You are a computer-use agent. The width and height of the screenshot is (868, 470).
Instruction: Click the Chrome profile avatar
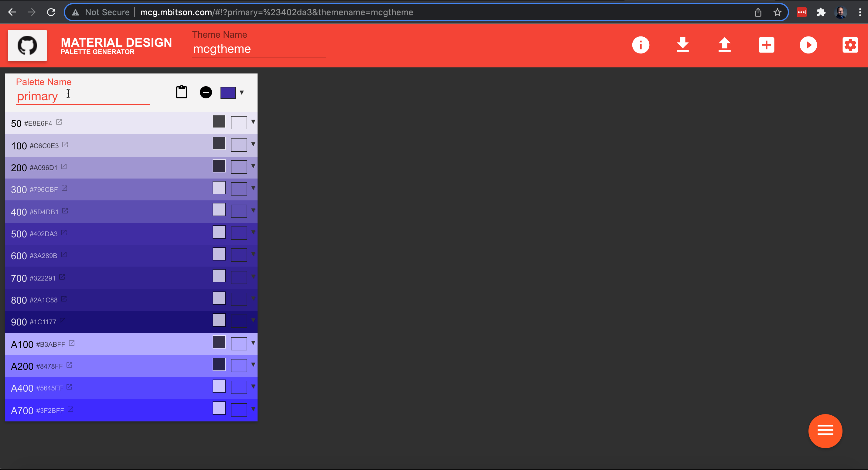[841, 12]
